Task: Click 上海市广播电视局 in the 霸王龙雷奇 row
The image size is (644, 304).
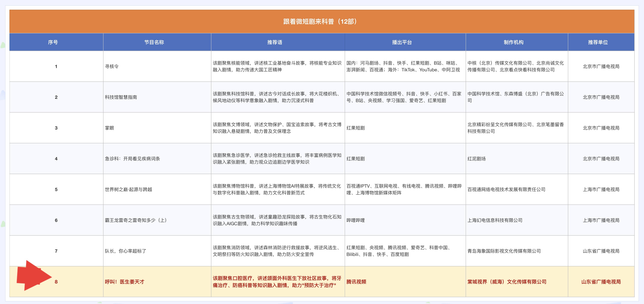Action: tap(601, 220)
